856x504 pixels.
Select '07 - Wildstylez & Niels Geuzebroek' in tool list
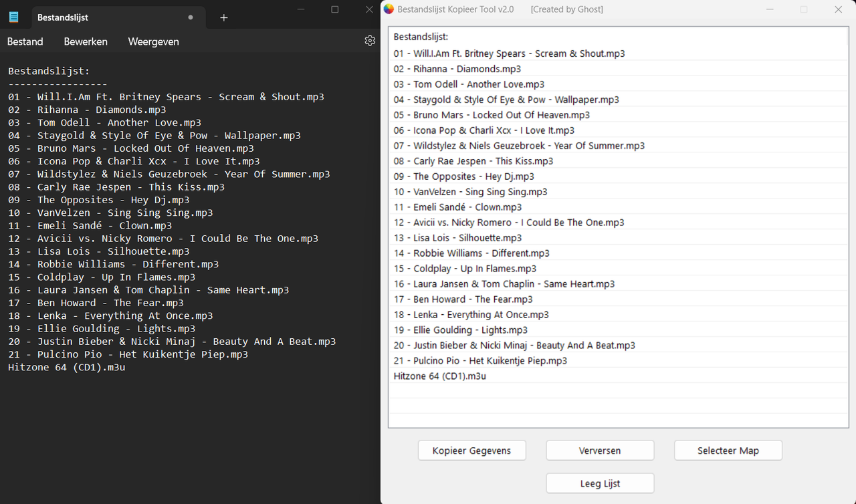pos(619,146)
